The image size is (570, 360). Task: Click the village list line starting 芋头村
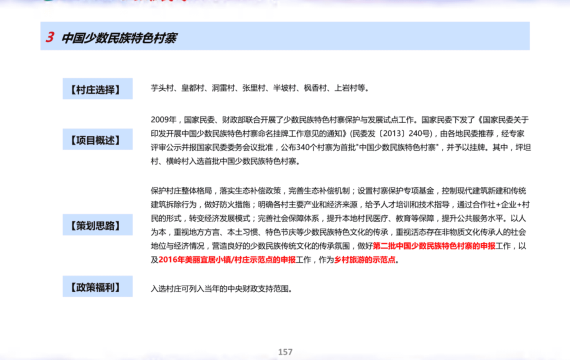click(260, 88)
